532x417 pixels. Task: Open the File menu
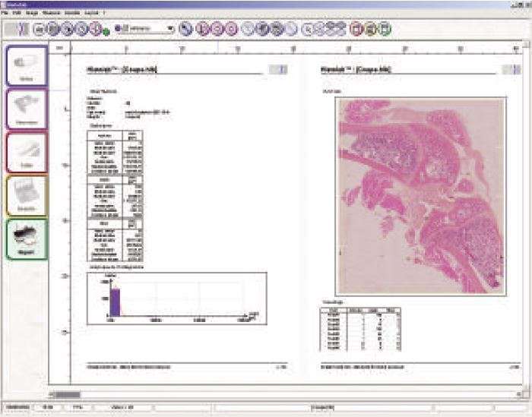(x=5, y=14)
